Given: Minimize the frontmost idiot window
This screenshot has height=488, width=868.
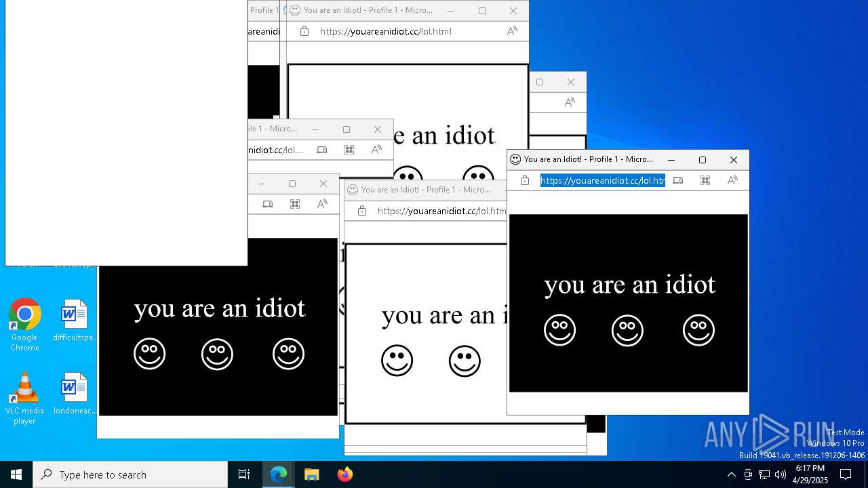Looking at the screenshot, I should (671, 160).
